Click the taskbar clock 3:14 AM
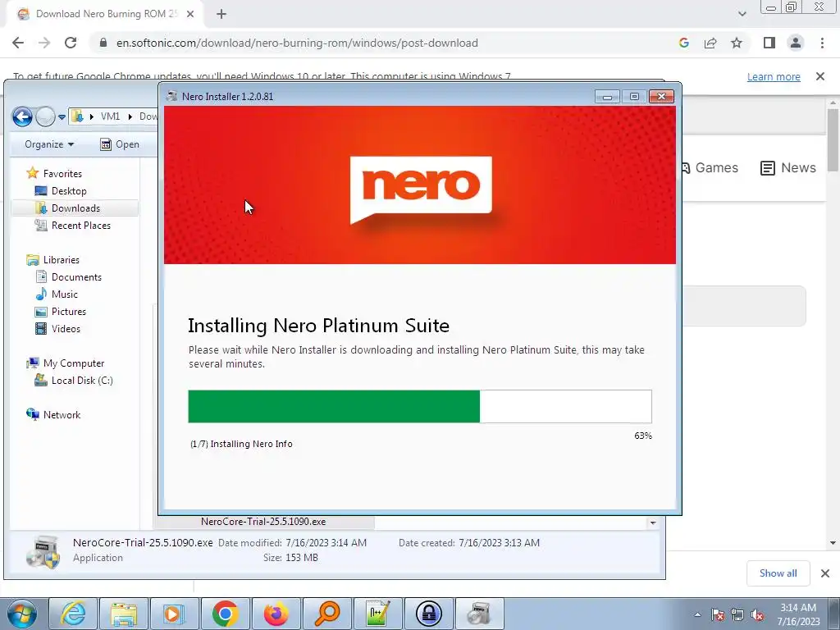This screenshot has width=840, height=630. coord(798,608)
